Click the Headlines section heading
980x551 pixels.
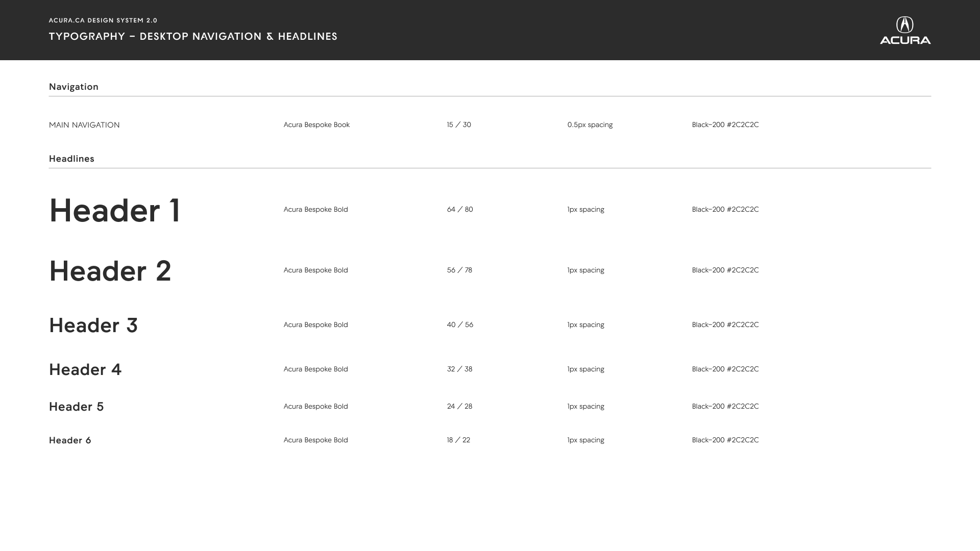pyautogui.click(x=71, y=159)
